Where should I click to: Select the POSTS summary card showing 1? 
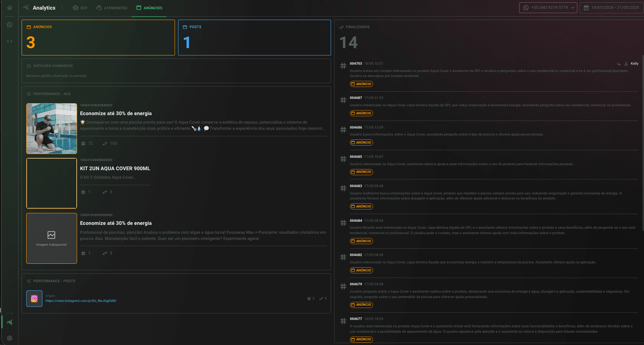tap(254, 37)
